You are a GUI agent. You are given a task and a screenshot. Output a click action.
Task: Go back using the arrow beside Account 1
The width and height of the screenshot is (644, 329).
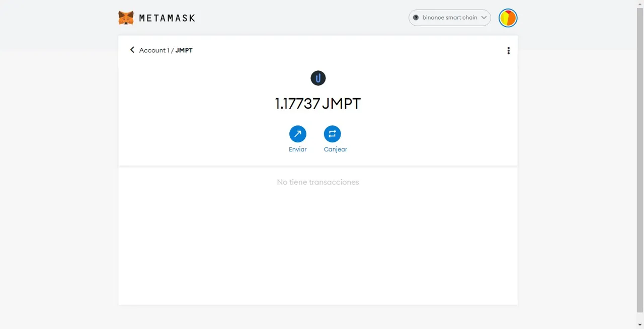point(132,50)
